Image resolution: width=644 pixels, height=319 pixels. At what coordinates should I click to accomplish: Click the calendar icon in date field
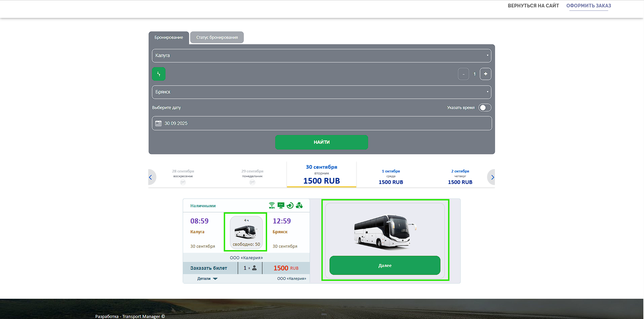[x=158, y=124]
